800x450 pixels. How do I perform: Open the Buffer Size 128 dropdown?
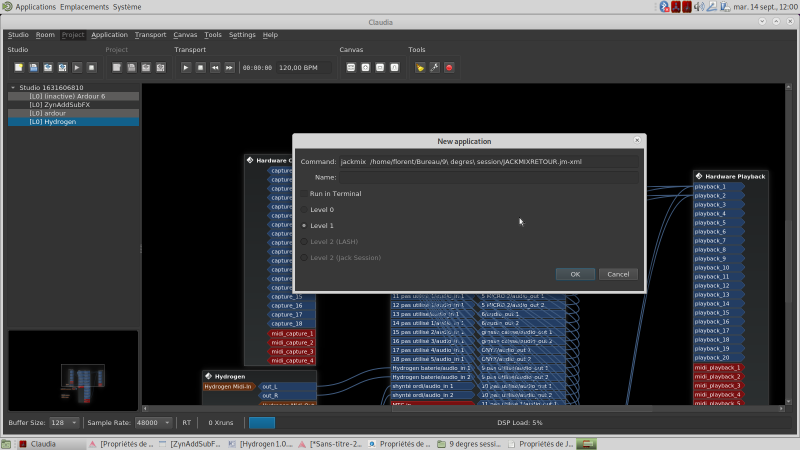tap(64, 422)
